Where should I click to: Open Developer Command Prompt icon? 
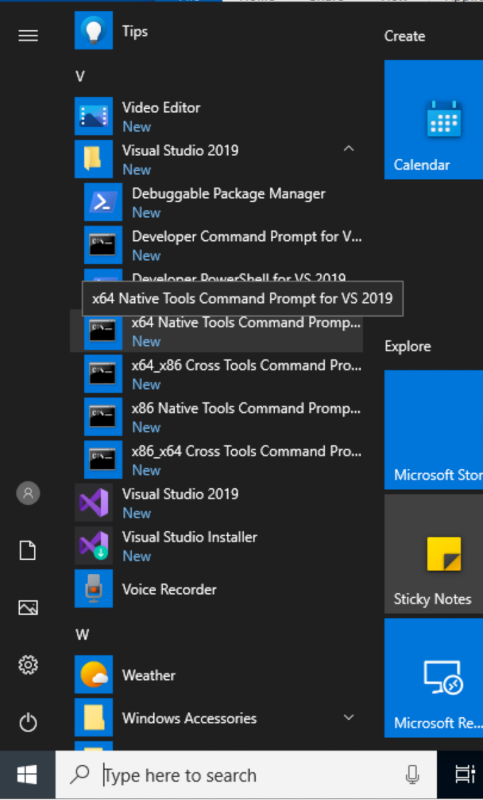coord(103,245)
